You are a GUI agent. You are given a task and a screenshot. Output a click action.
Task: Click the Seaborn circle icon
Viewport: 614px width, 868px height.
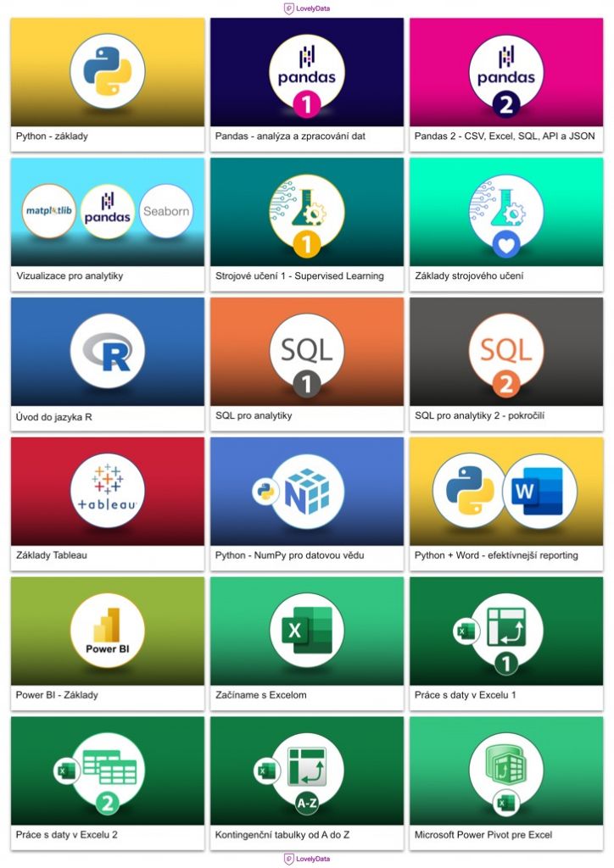click(166, 211)
